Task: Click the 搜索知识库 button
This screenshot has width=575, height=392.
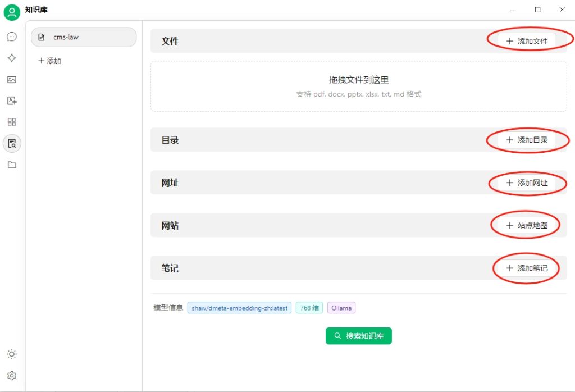Action: click(x=359, y=336)
